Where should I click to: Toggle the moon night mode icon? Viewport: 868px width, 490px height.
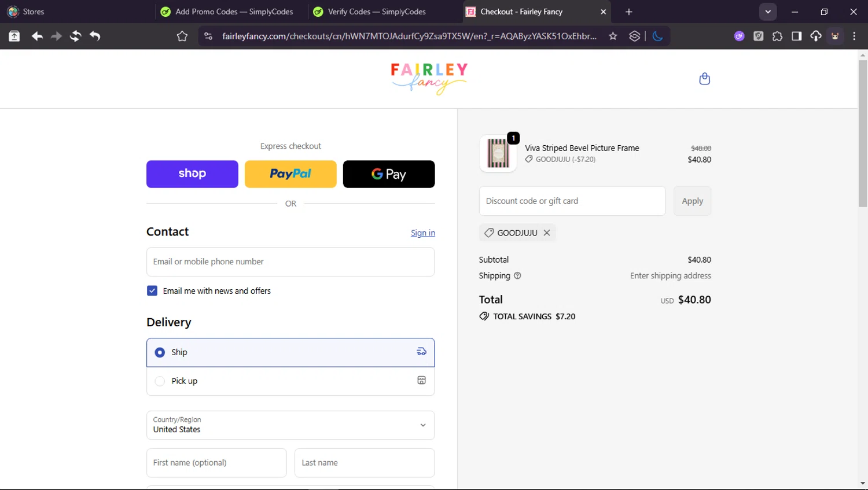(x=657, y=36)
